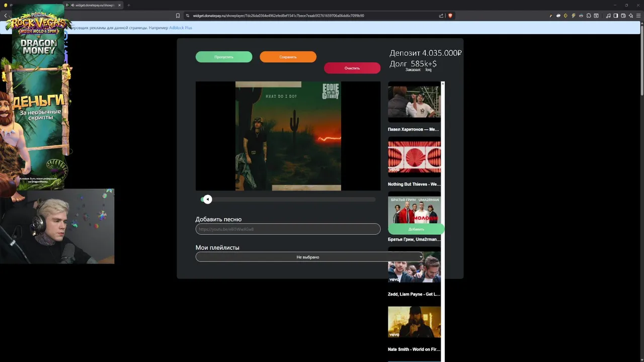The height and width of the screenshot is (362, 644).
Task: Click the green Пропустить button
Action: point(224,57)
